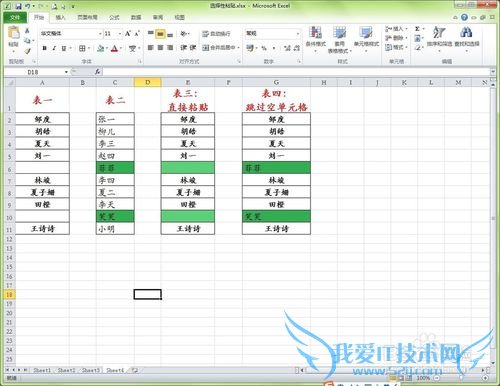Click the Decrease Decimal icon
The image size is (500, 386).
(x=296, y=48)
